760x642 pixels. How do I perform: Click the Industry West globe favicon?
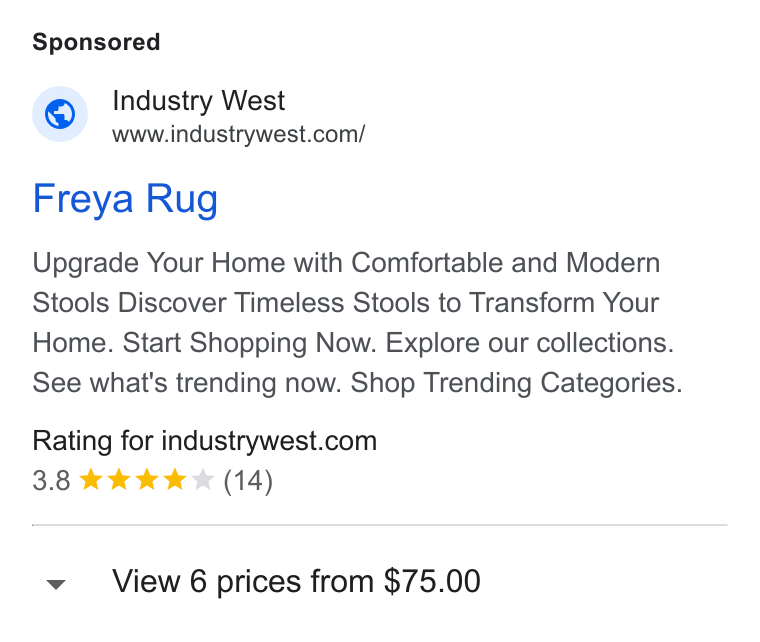(60, 114)
